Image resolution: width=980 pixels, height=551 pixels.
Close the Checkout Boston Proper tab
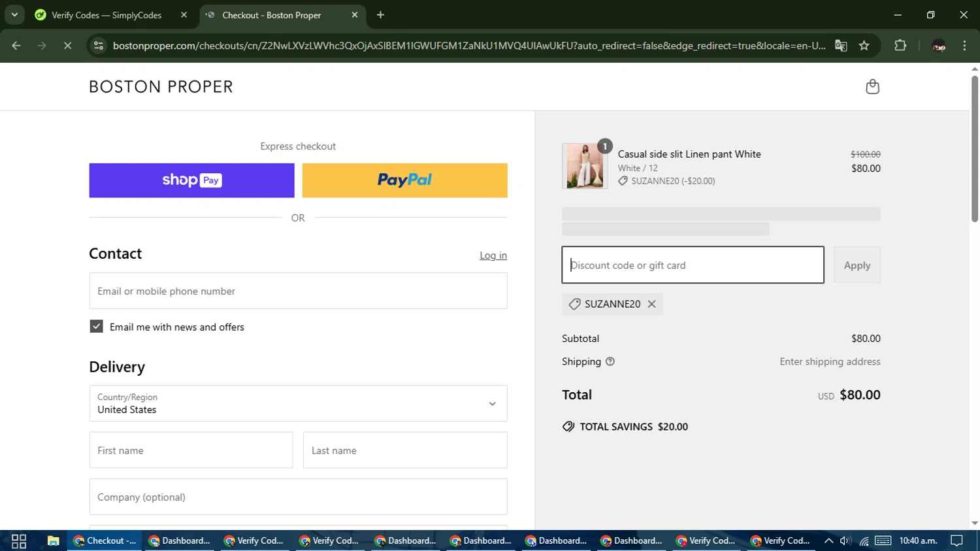pyautogui.click(x=355, y=14)
